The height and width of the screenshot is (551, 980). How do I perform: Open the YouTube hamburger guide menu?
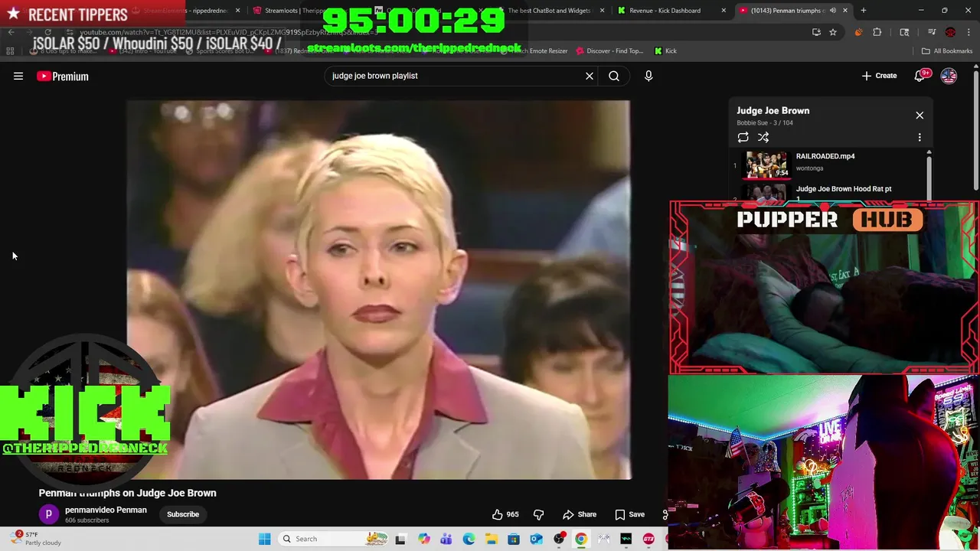pyautogui.click(x=18, y=76)
